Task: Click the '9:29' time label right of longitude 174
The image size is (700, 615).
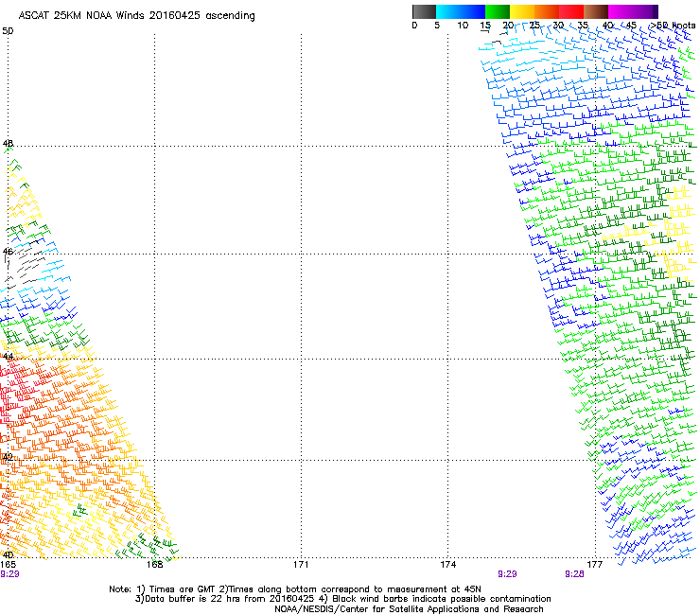Action: (x=507, y=574)
